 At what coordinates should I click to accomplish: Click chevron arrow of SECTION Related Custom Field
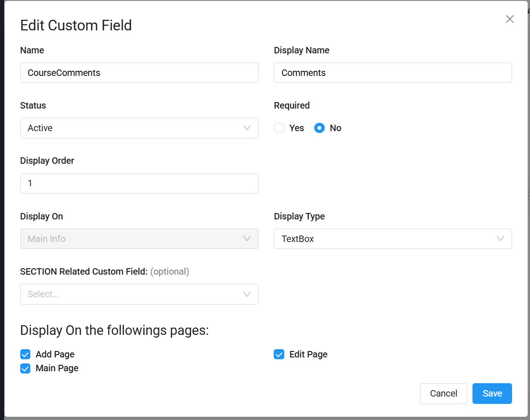coord(247,294)
